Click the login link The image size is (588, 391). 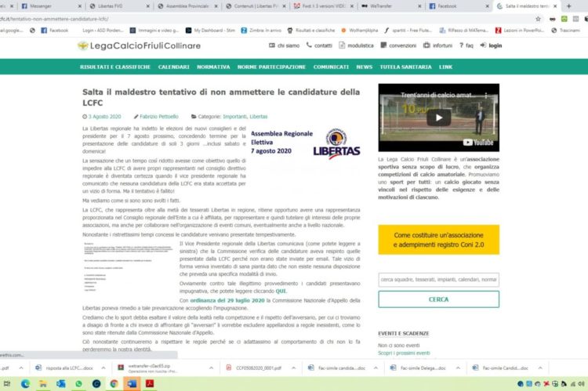coord(491,45)
